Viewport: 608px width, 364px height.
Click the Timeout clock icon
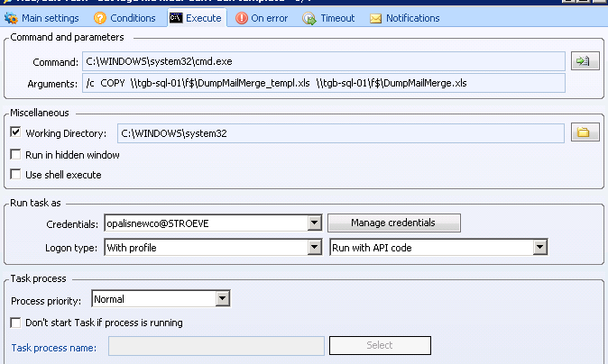pyautogui.click(x=309, y=18)
